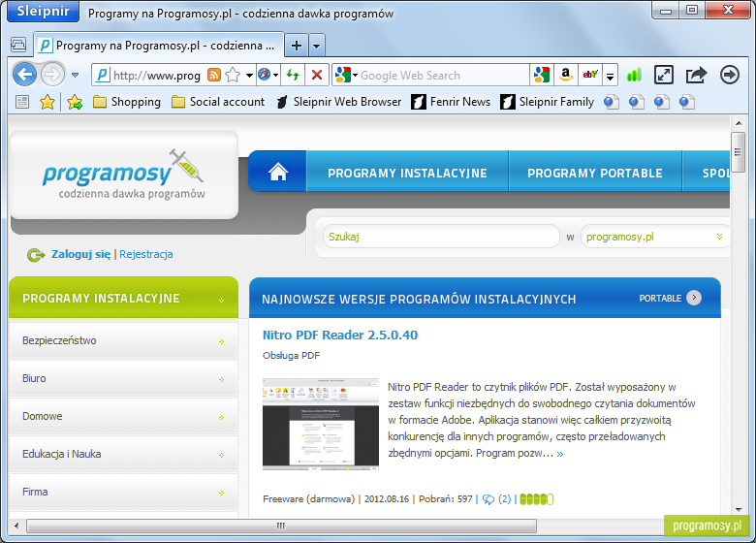
Task: Select the Programy na Programosy.pl tab
Action: click(x=159, y=46)
